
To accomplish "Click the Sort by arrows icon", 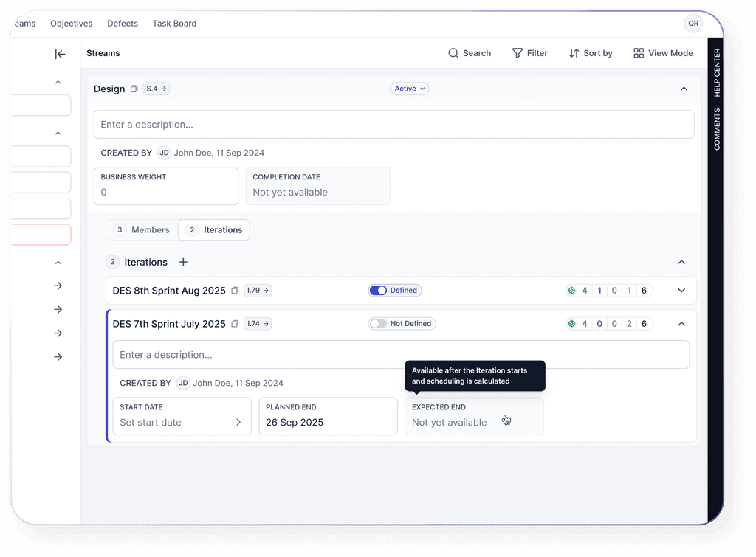I will (x=574, y=53).
